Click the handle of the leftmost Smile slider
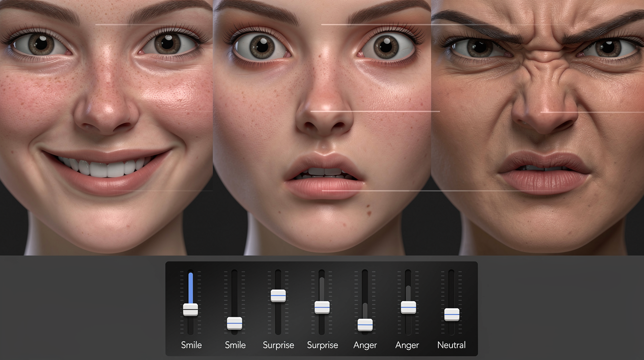 [x=190, y=310]
